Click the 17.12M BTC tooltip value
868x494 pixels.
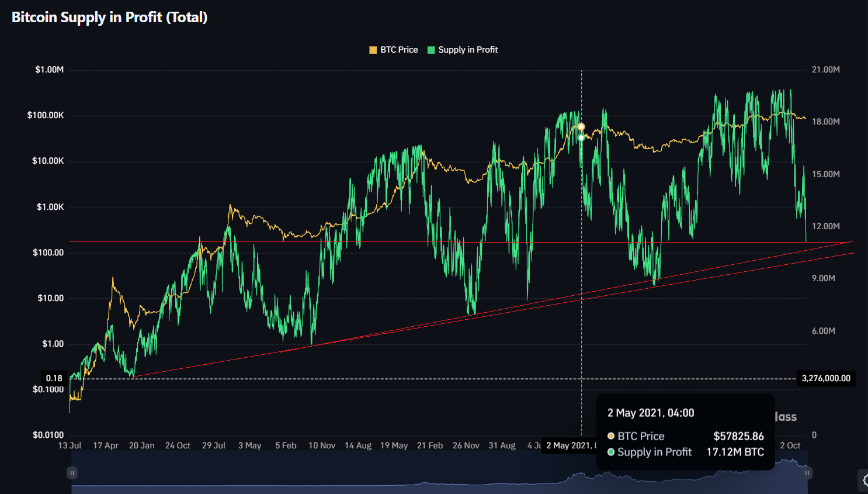click(735, 452)
